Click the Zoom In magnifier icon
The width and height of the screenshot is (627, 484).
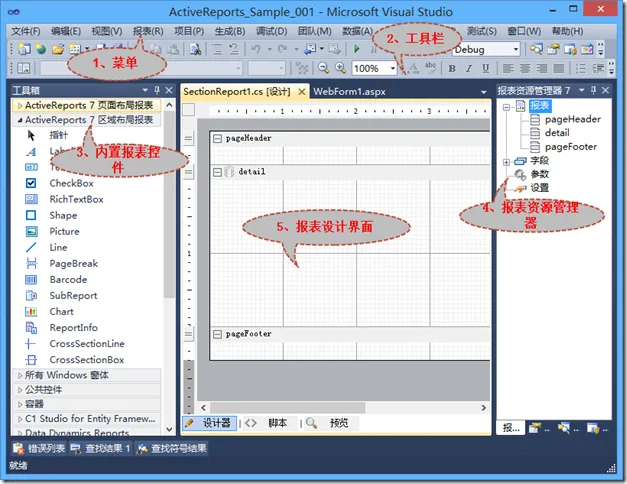340,68
